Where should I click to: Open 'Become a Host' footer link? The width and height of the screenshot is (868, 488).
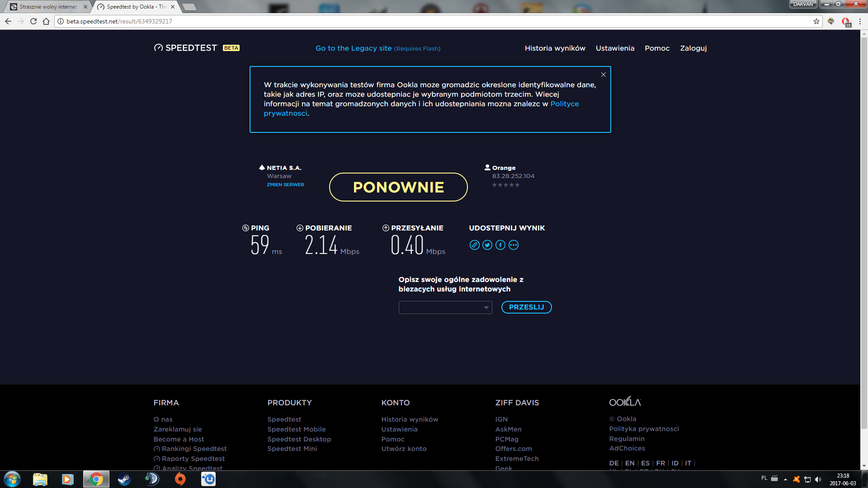(179, 439)
